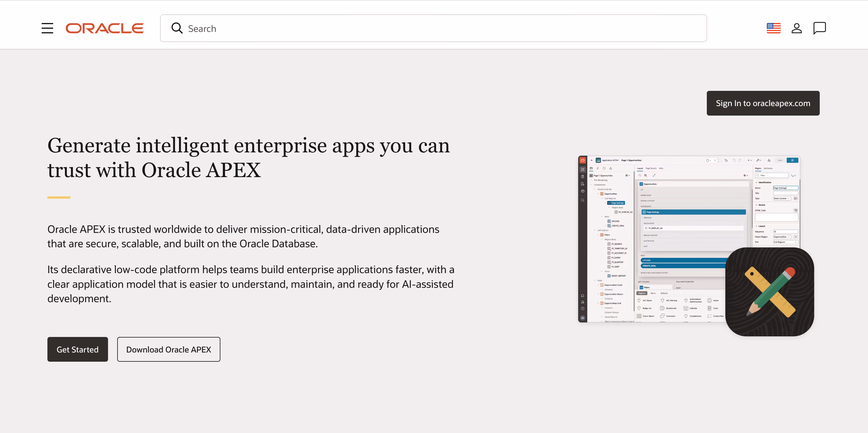Click the heading "Generate intelligent enterprise apps"
Image resolution: width=868 pixels, height=433 pixels.
pyautogui.click(x=249, y=158)
